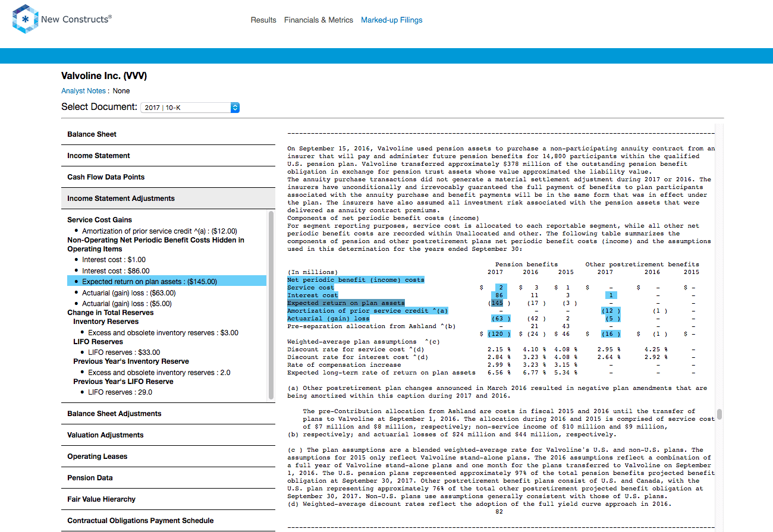773x532 pixels.
Task: Select Actuarial (gain) loss : ($5.00) item
Action: (x=127, y=304)
